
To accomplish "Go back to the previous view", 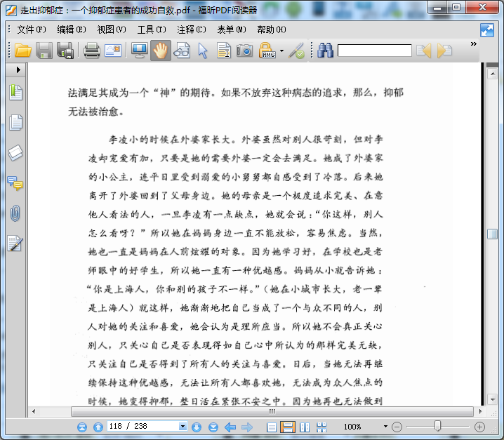I will click(x=230, y=427).
